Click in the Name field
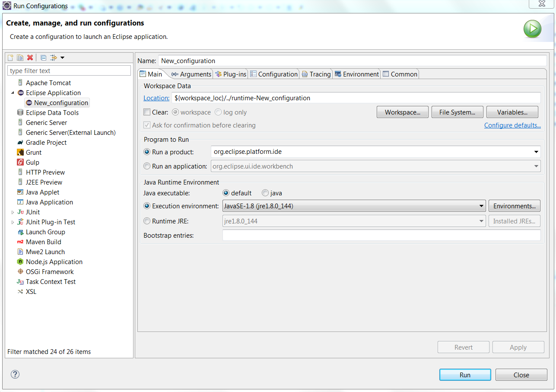This screenshot has height=392, width=556. click(353, 61)
